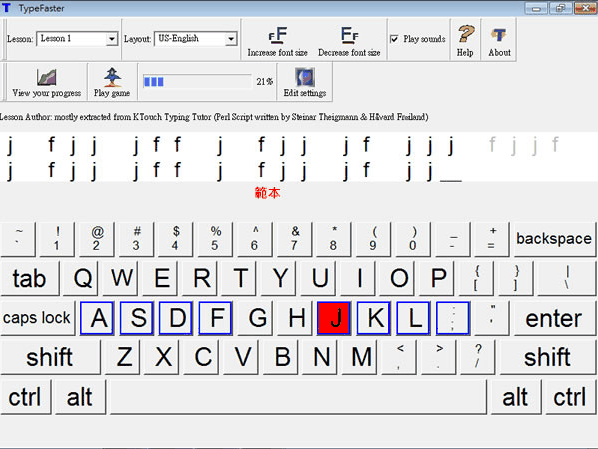Viewport: 598px width, 449px height.
Task: Click the B key on the keyboard
Action: 281,357
